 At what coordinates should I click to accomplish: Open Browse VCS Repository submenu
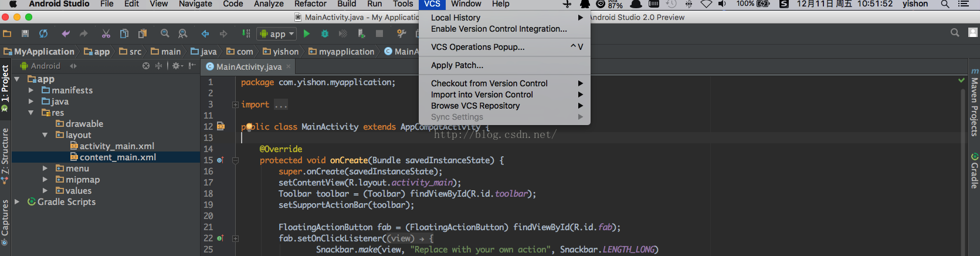(x=504, y=106)
